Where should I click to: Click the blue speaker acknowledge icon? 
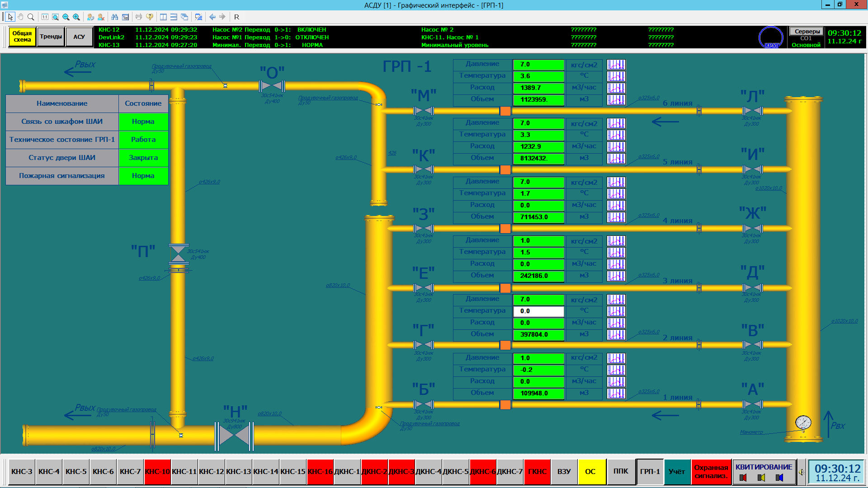[x=779, y=478]
